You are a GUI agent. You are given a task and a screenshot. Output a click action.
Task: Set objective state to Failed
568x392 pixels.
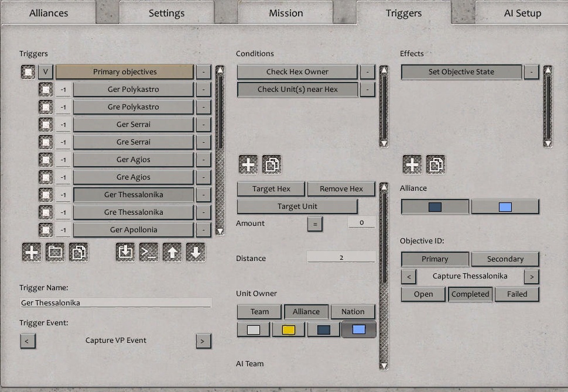coord(517,294)
